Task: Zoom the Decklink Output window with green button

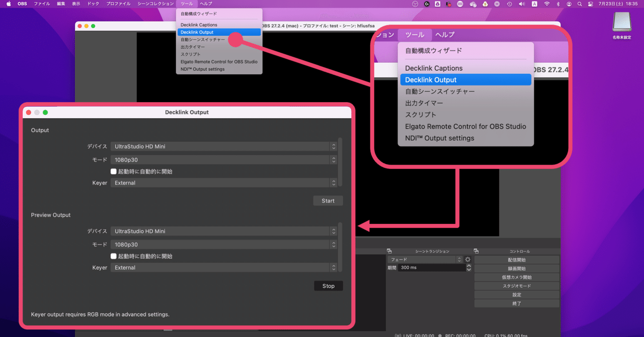Action: [x=45, y=112]
